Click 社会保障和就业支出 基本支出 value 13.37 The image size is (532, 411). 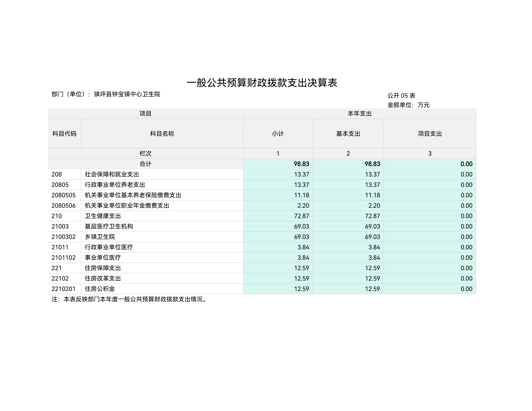372,174
